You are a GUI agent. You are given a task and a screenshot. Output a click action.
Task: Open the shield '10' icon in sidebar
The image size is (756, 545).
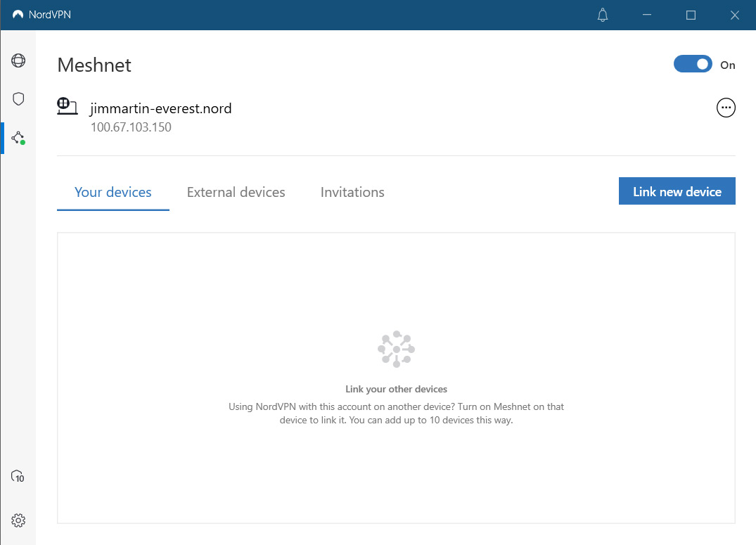point(18,477)
